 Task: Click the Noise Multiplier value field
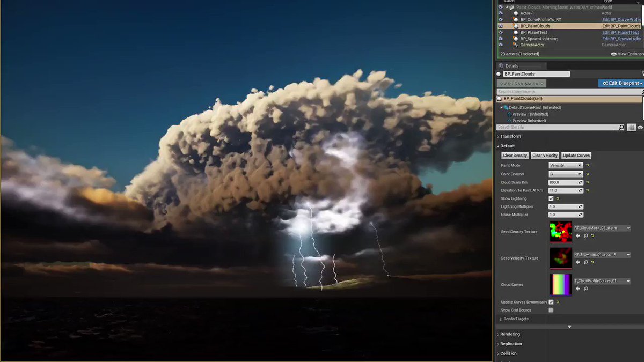coord(566,215)
